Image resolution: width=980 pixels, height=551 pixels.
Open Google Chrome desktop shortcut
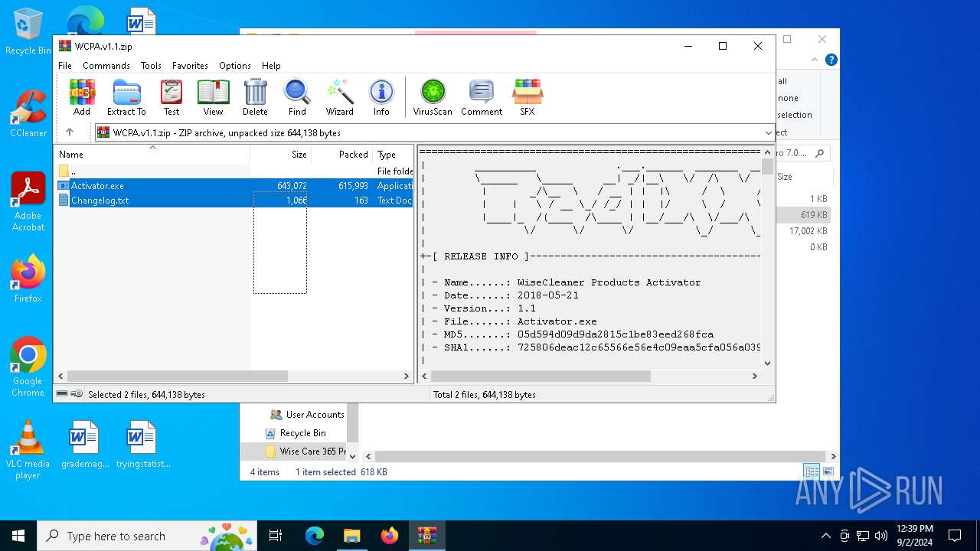(x=28, y=367)
